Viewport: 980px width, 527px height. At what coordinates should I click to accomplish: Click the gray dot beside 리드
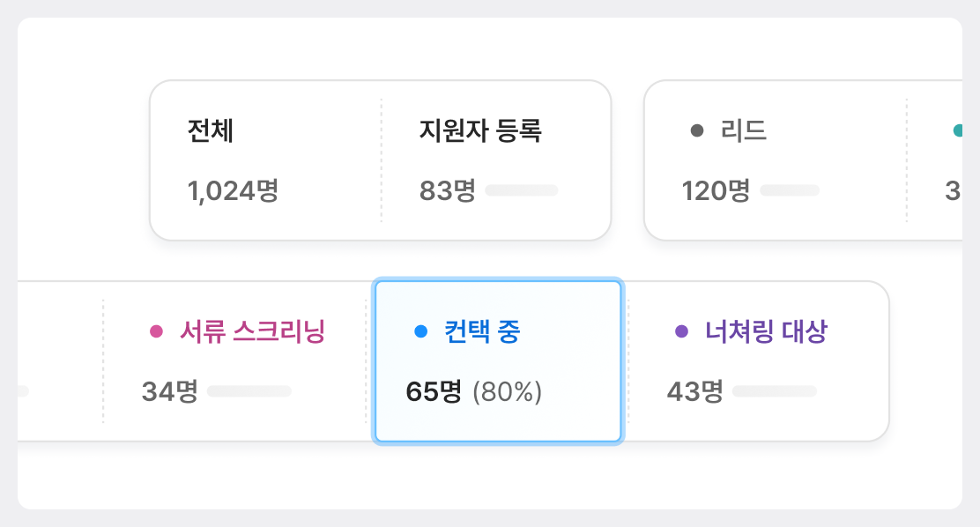(697, 131)
